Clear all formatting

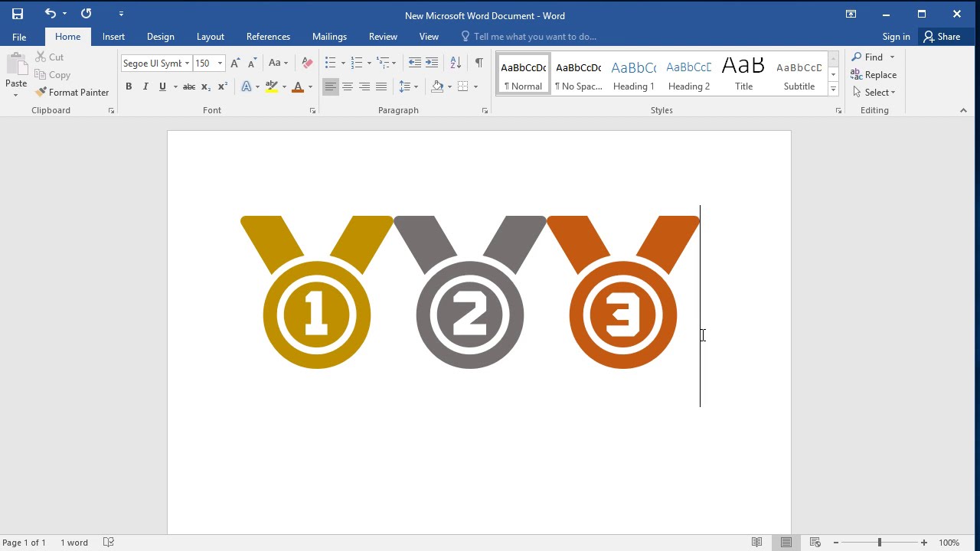pyautogui.click(x=307, y=64)
